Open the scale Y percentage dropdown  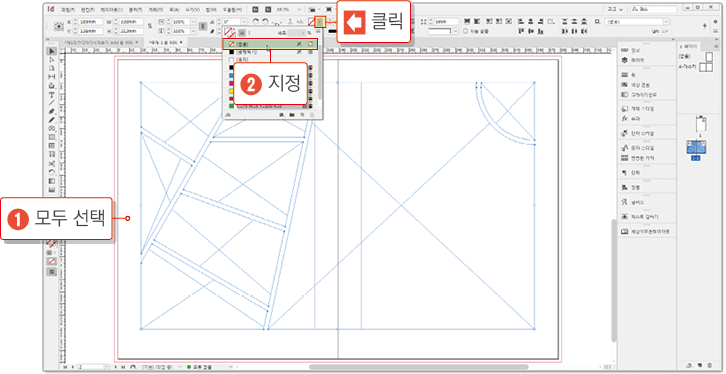pyautogui.click(x=194, y=31)
